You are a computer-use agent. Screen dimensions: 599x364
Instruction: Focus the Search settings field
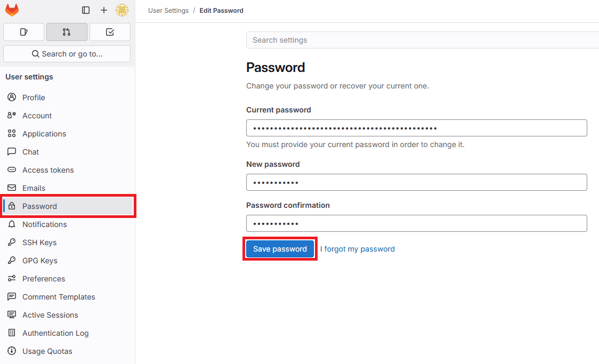[x=423, y=40]
